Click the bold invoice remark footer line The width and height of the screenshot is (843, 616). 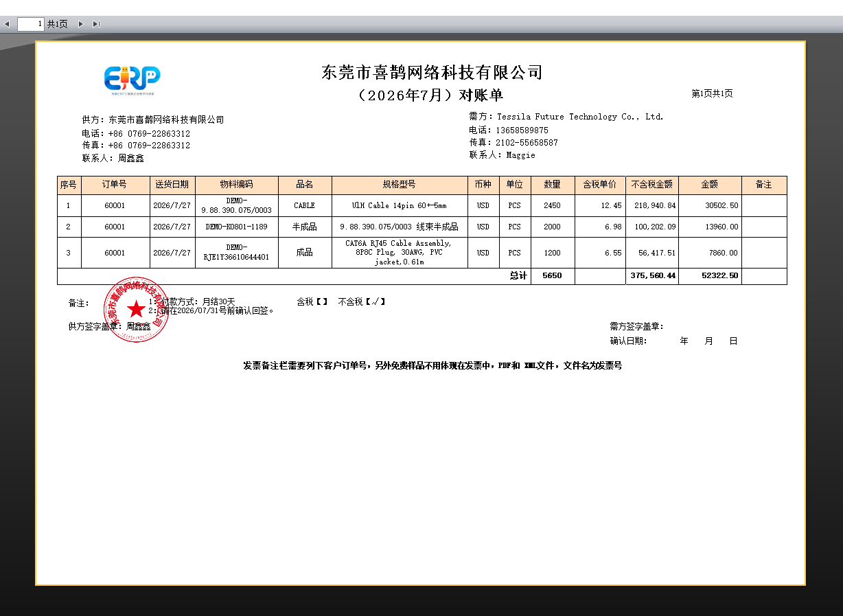click(x=432, y=366)
